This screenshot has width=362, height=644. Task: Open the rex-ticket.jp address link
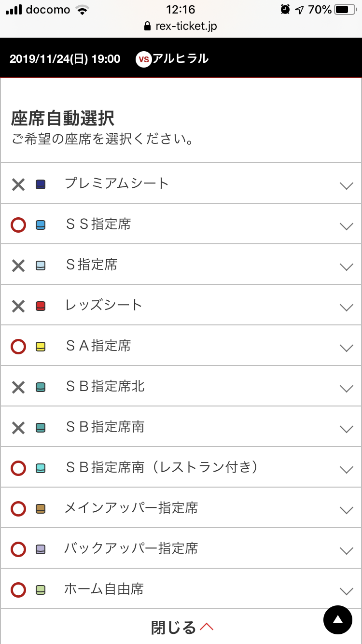pos(186,26)
